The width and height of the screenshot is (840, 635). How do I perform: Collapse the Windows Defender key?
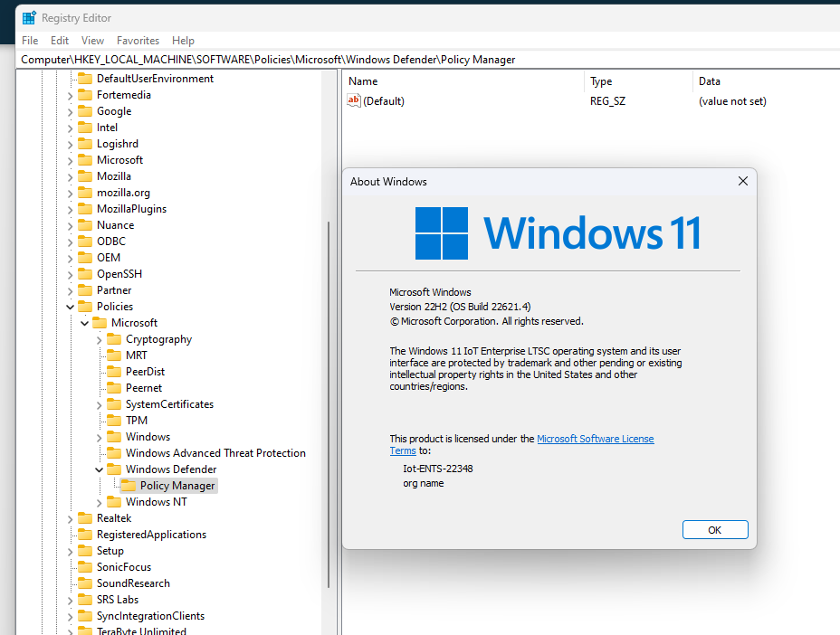(99, 469)
